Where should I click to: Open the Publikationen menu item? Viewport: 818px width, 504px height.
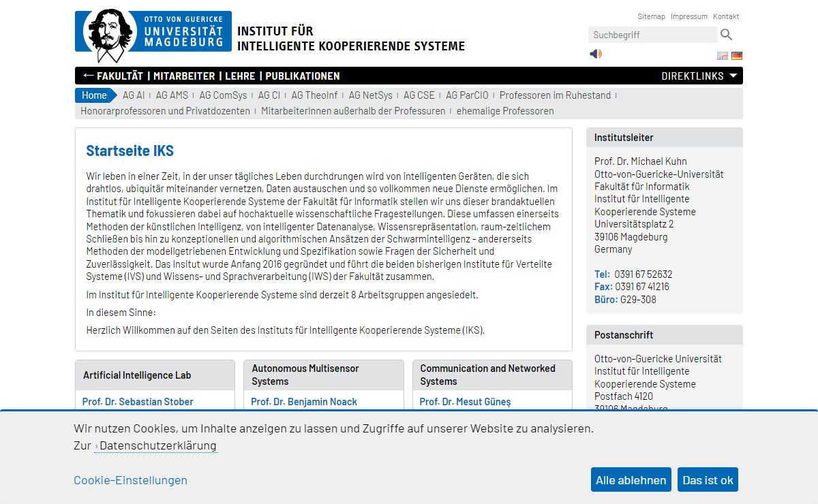303,76
